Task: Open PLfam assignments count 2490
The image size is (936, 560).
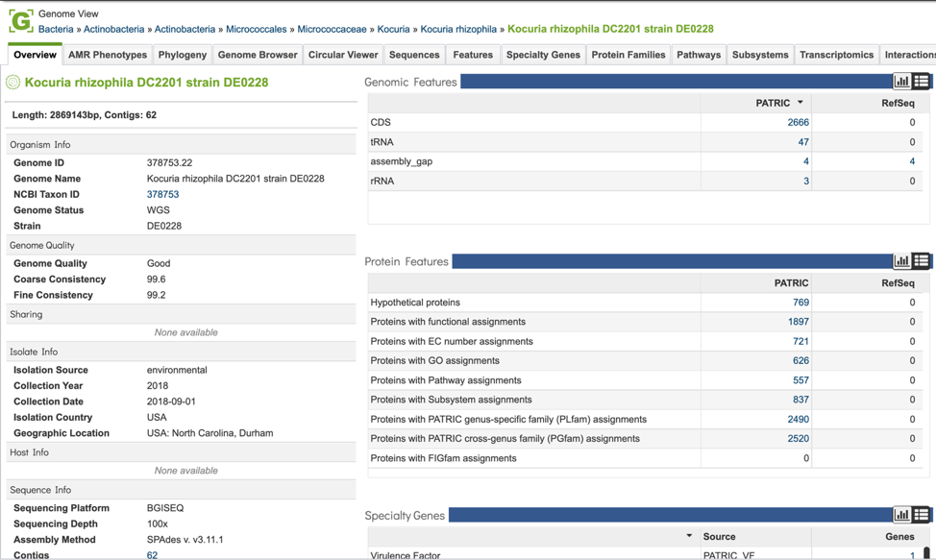Action: coord(799,419)
